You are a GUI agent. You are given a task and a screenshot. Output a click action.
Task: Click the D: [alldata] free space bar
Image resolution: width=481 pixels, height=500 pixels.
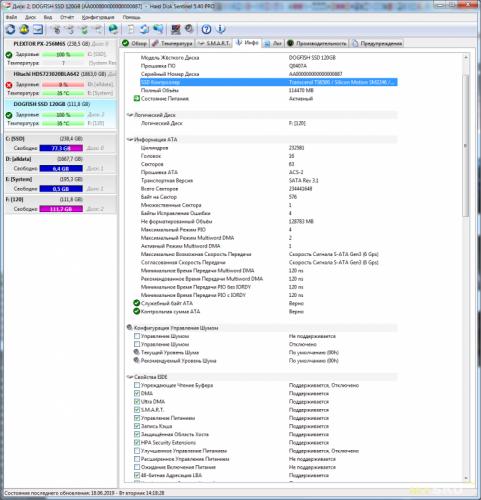pyautogui.click(x=61, y=168)
